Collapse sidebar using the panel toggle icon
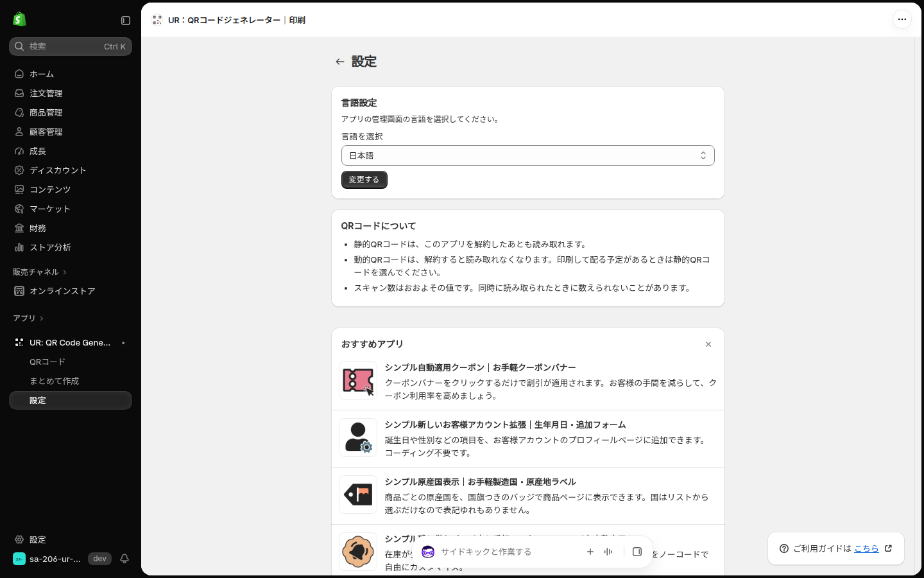This screenshot has height=578, width=924. click(x=126, y=21)
